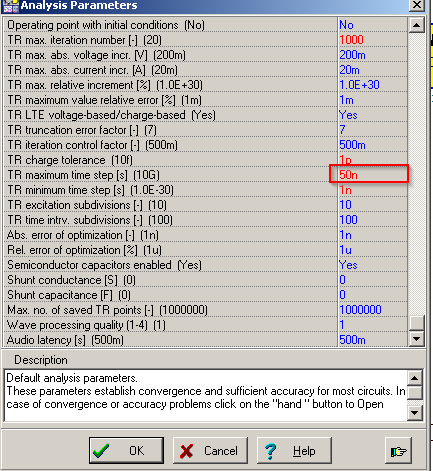Click the Analysis Parameters title bar icon

click(x=11, y=6)
